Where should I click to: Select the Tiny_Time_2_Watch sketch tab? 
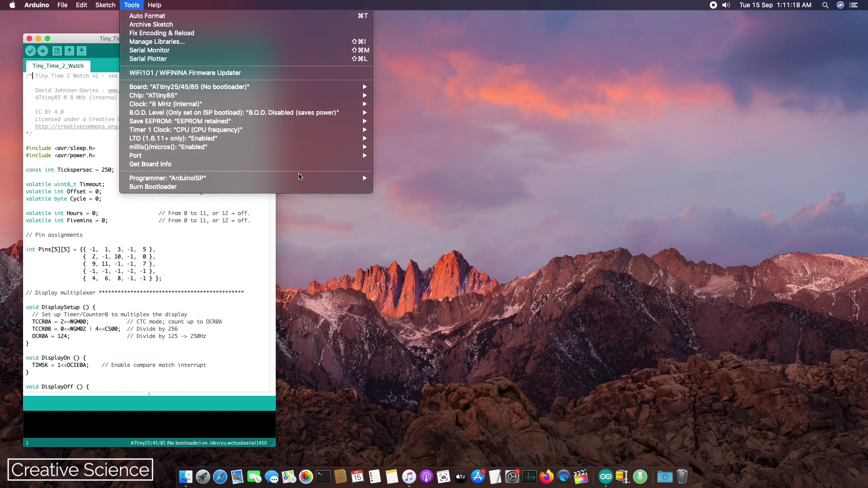point(58,66)
